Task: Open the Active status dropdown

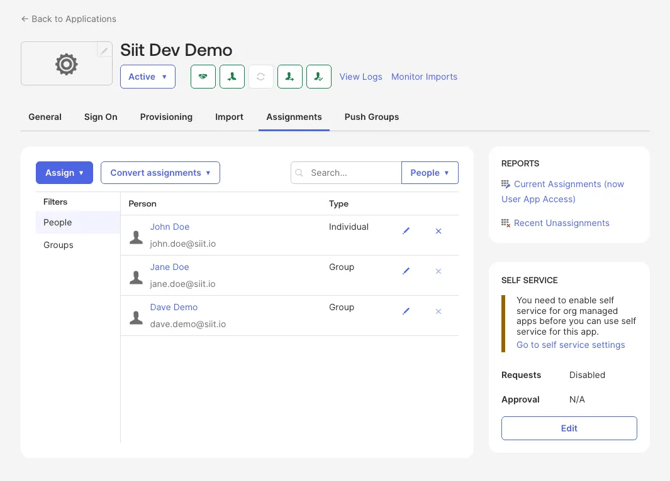Action: tap(148, 77)
